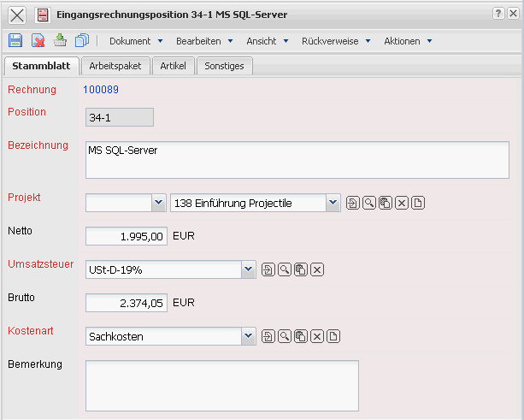524x420 pixels.
Task: Click the new document icon beside Projekt
Action: (x=418, y=203)
